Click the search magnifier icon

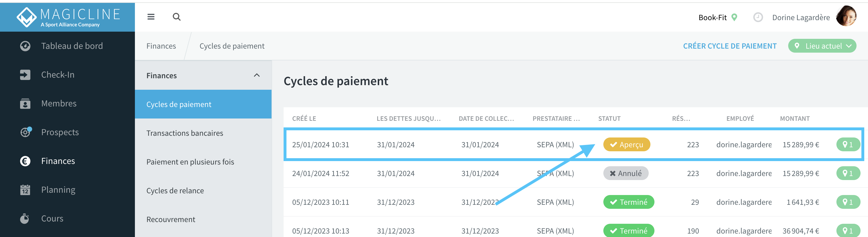pos(177,17)
